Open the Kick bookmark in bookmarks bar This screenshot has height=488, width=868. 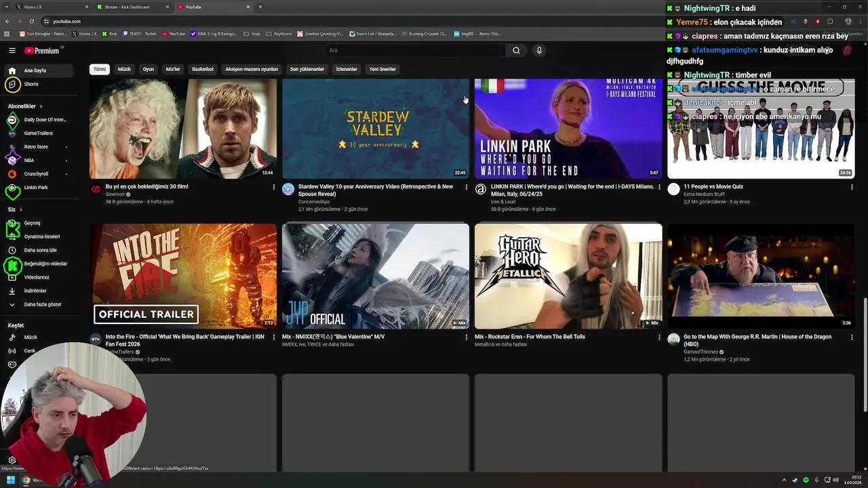coord(109,33)
